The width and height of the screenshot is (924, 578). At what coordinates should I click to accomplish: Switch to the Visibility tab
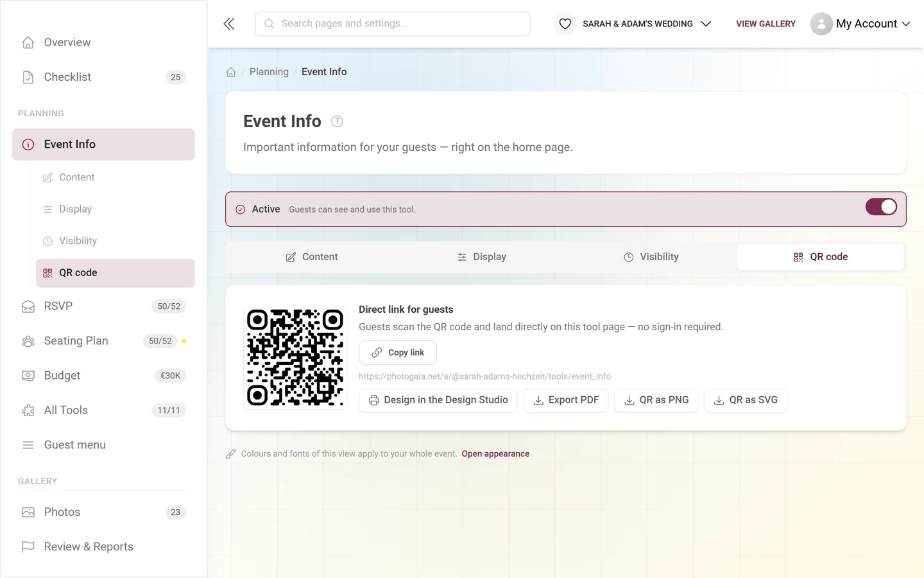(x=651, y=257)
